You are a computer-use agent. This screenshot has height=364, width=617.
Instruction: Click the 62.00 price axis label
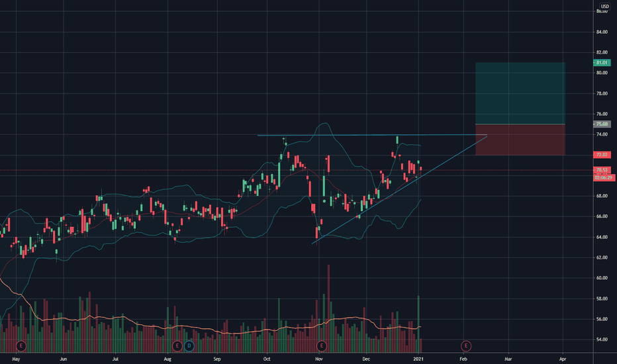(602, 257)
